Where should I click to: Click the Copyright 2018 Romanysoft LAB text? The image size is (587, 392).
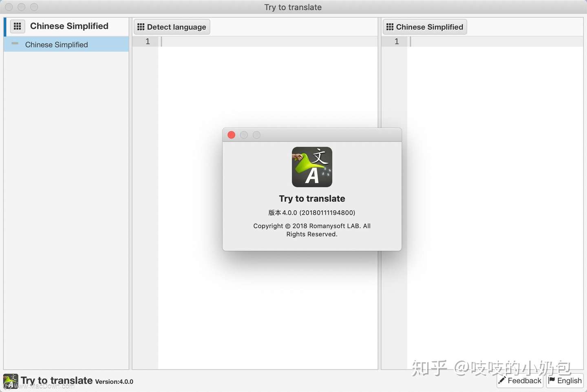coord(312,230)
